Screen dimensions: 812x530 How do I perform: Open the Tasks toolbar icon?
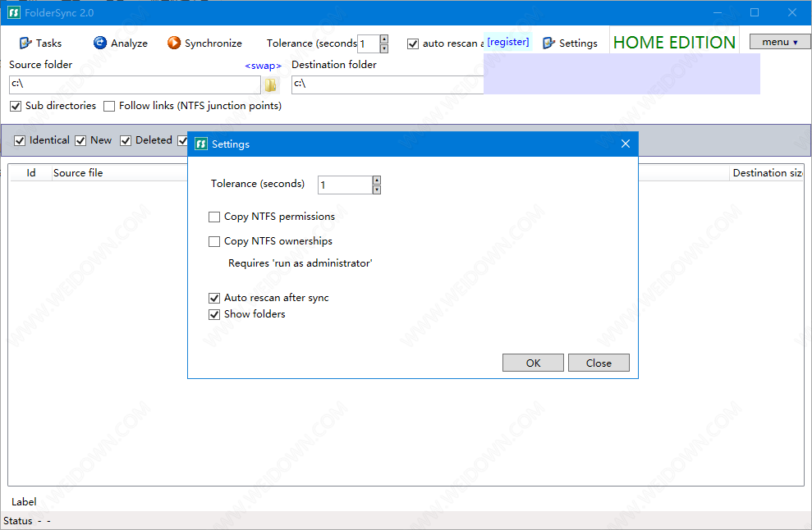25,43
